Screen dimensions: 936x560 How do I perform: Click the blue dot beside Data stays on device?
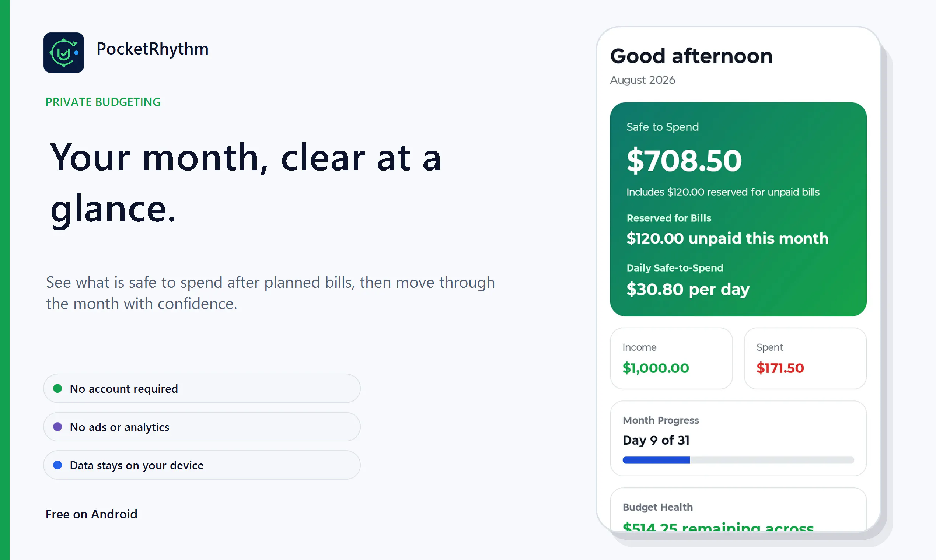[57, 465]
